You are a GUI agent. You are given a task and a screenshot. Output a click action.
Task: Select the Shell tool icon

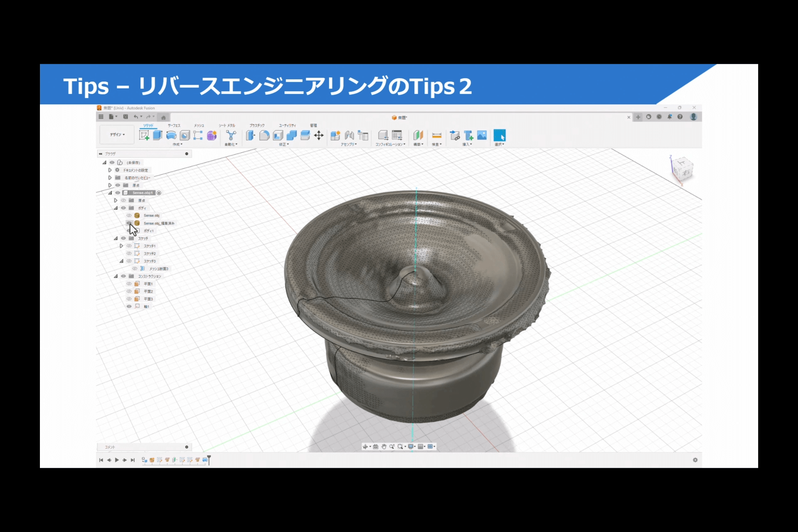click(278, 135)
